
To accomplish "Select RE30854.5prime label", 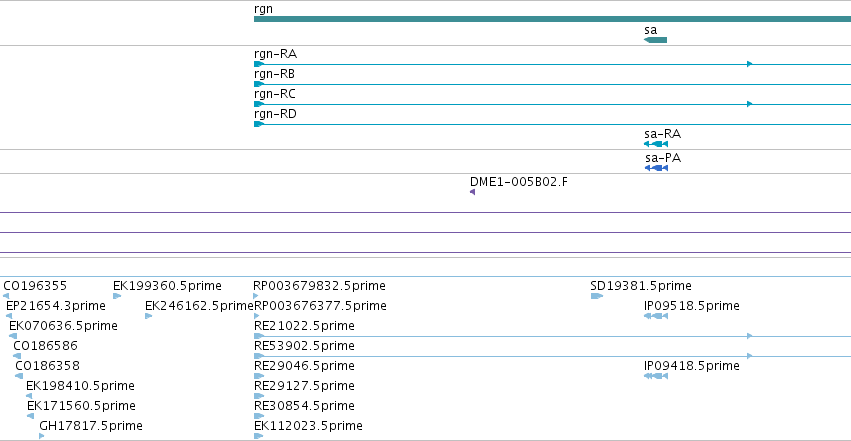I will (304, 407).
